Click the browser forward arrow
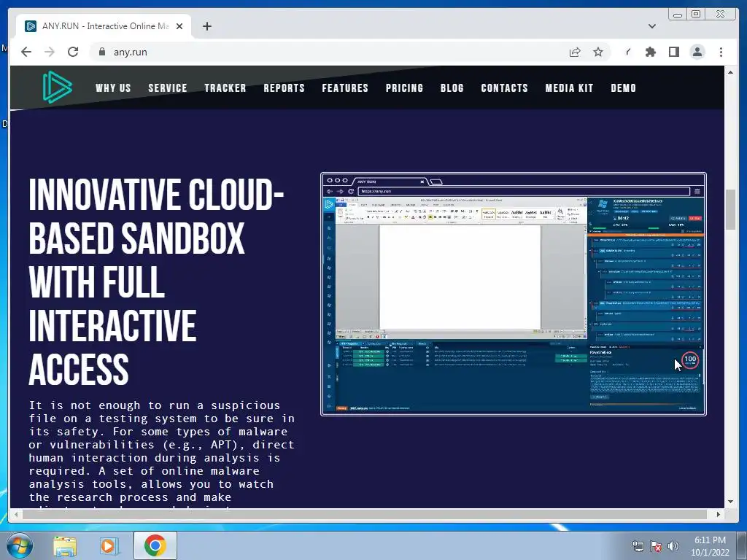The width and height of the screenshot is (747, 560). tap(50, 52)
